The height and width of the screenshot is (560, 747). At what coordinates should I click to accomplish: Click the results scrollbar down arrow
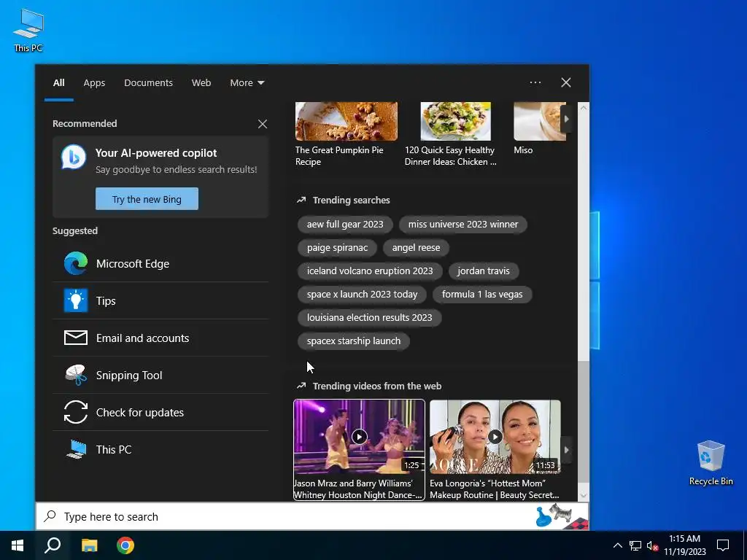click(583, 495)
